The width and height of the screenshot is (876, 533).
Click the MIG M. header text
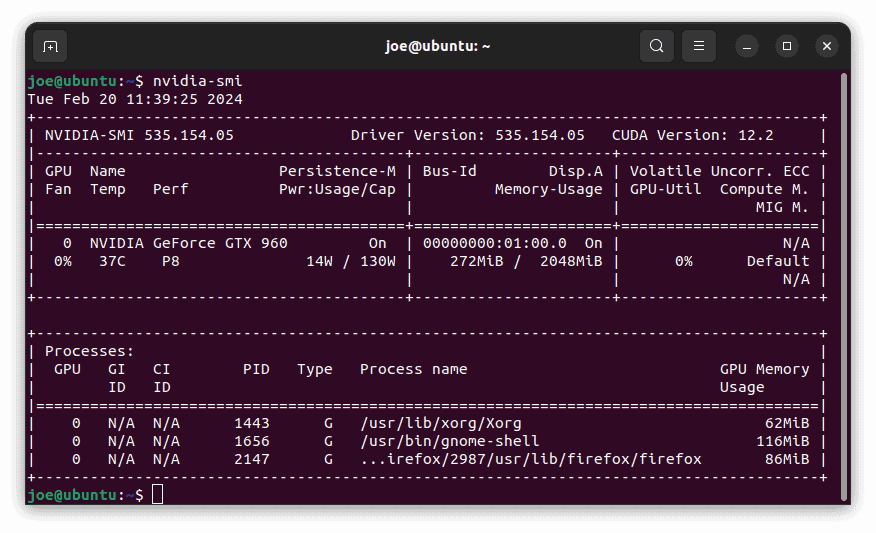click(783, 207)
